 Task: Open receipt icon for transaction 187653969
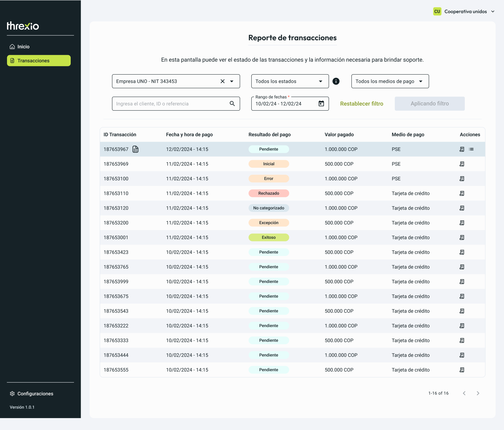[x=462, y=164]
